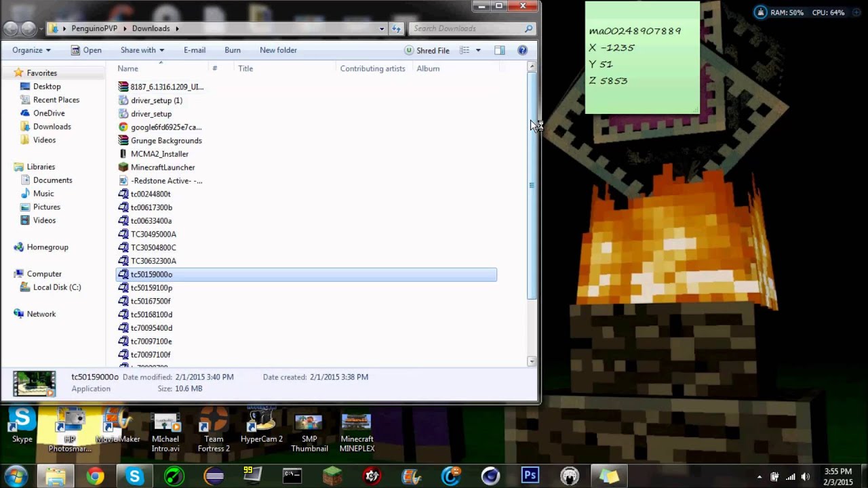This screenshot has width=868, height=488.
Task: Click Downloads in the address breadcrumb
Action: point(151,28)
